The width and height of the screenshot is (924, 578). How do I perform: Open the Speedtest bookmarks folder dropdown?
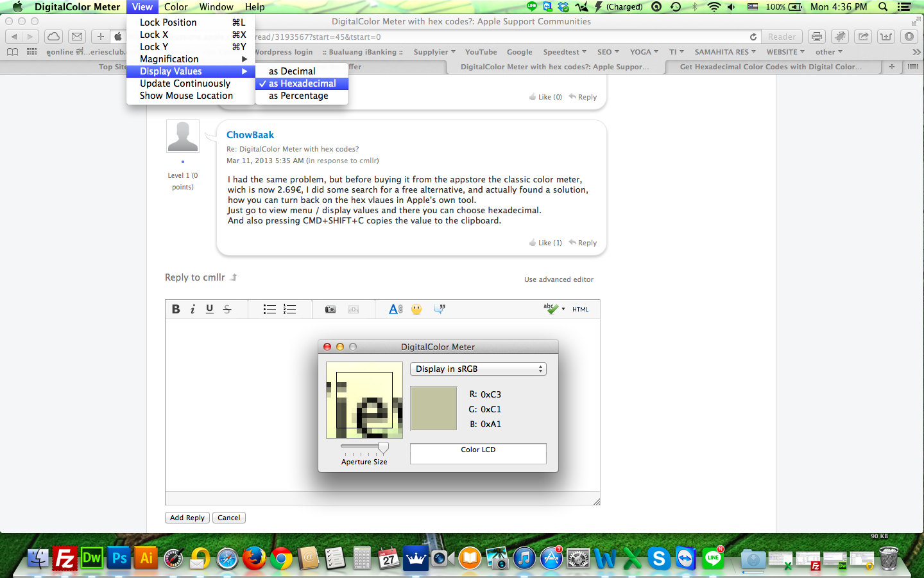click(x=565, y=52)
